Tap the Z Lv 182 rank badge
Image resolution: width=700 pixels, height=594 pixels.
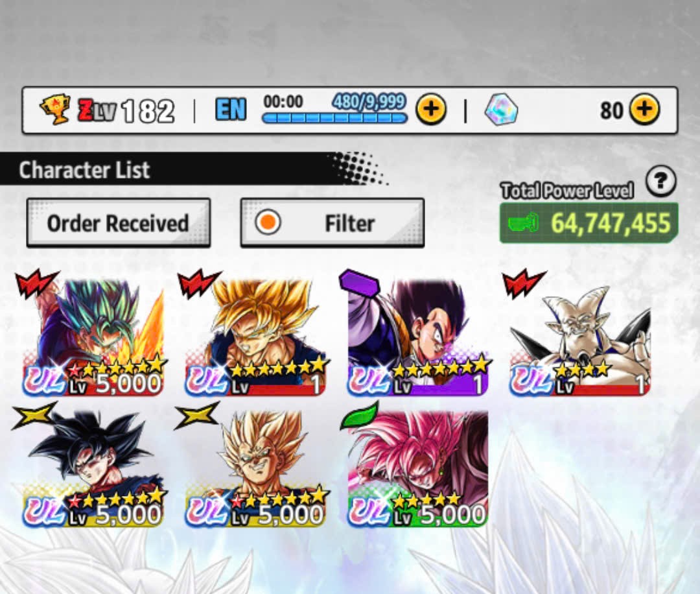coord(126,110)
